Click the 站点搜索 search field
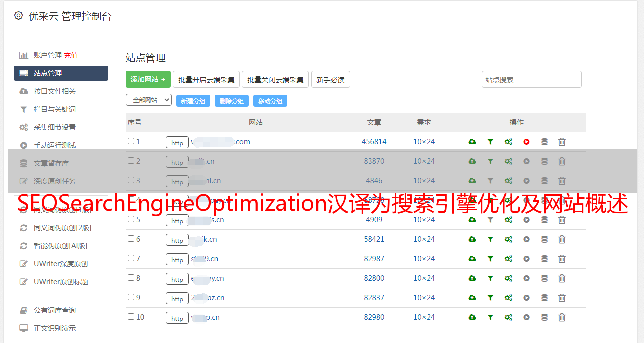 click(531, 79)
